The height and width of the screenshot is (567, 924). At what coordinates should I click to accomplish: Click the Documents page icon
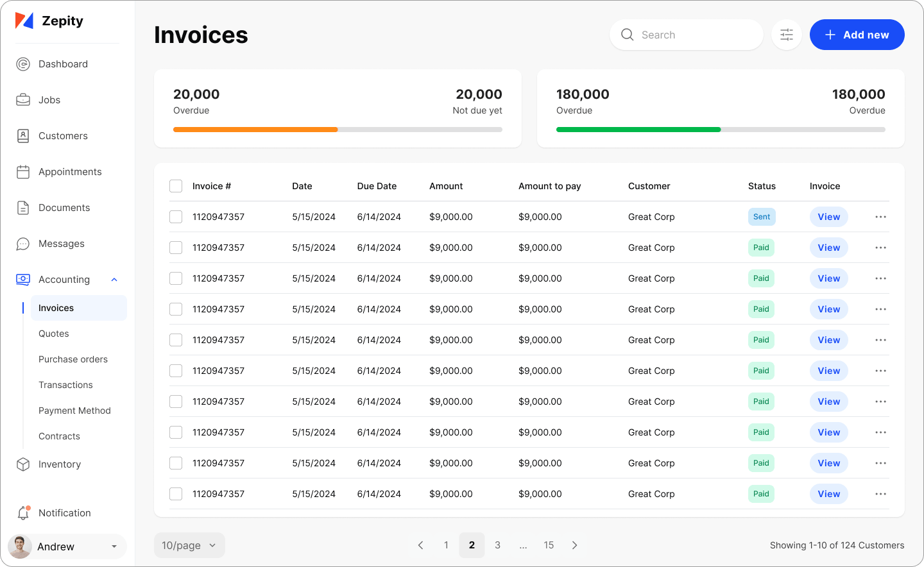pos(23,207)
